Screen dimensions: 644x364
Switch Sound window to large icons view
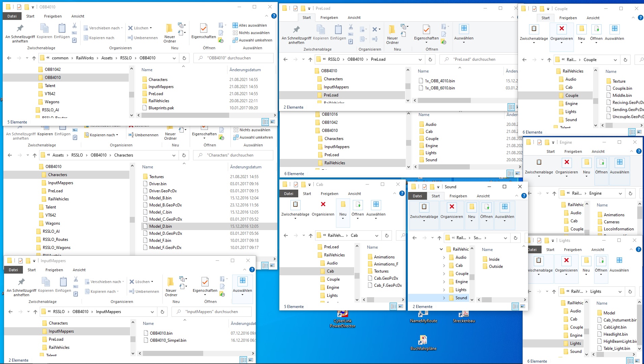point(522,306)
